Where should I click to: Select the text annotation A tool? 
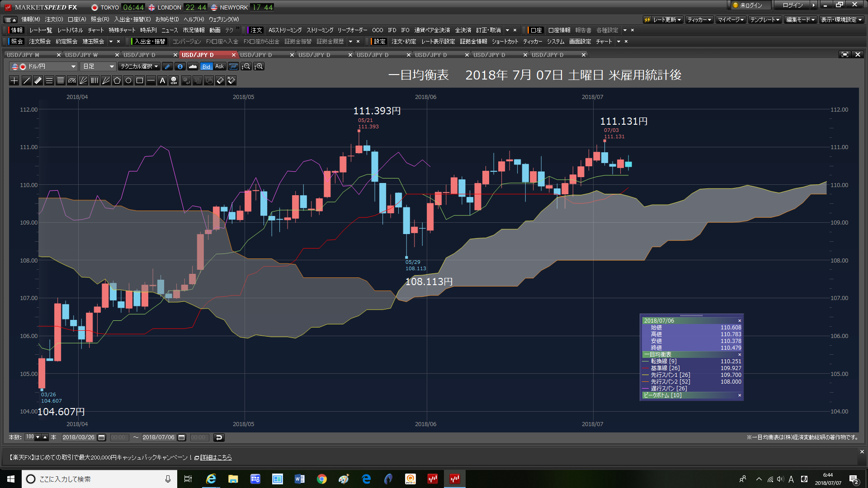tap(162, 81)
